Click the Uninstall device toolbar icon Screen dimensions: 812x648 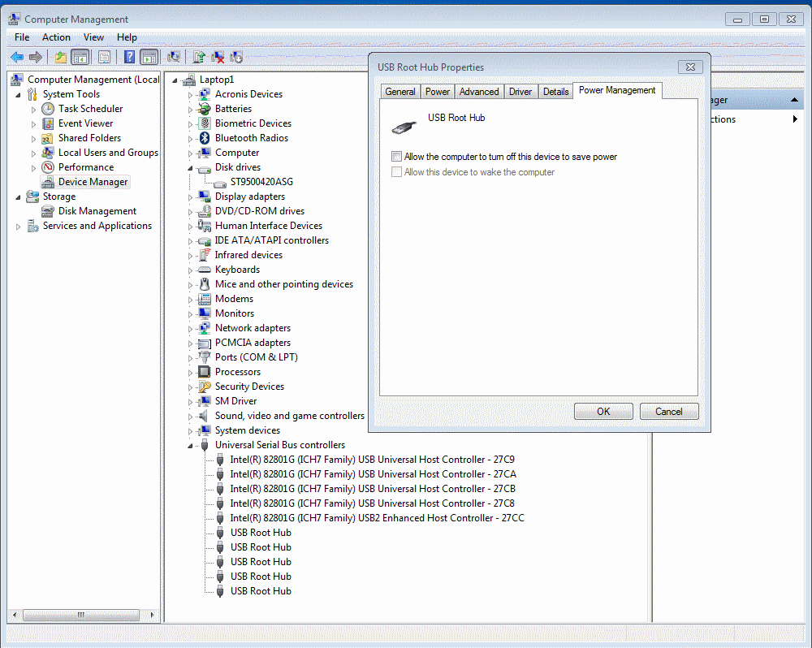click(x=219, y=57)
